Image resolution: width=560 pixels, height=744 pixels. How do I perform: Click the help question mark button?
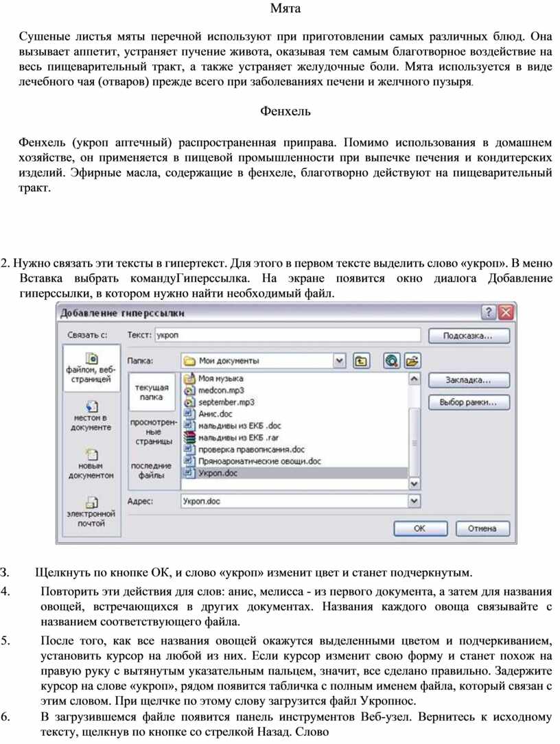click(x=489, y=312)
